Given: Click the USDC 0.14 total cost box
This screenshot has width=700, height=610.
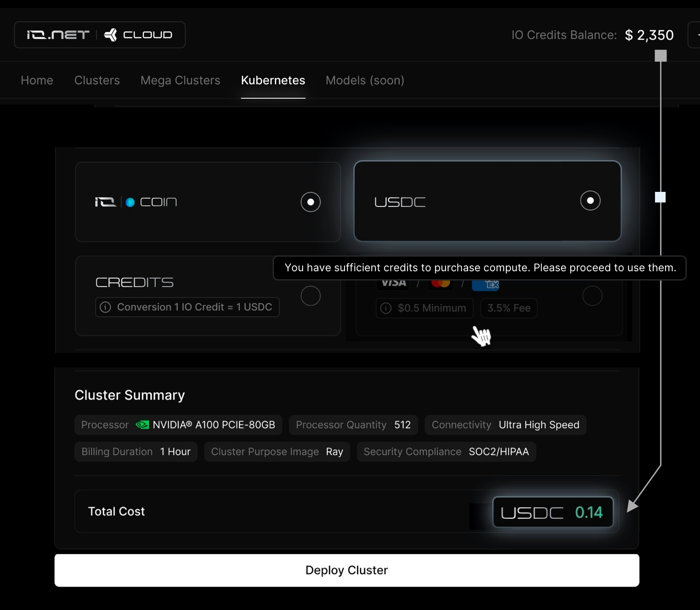Looking at the screenshot, I should (553, 512).
